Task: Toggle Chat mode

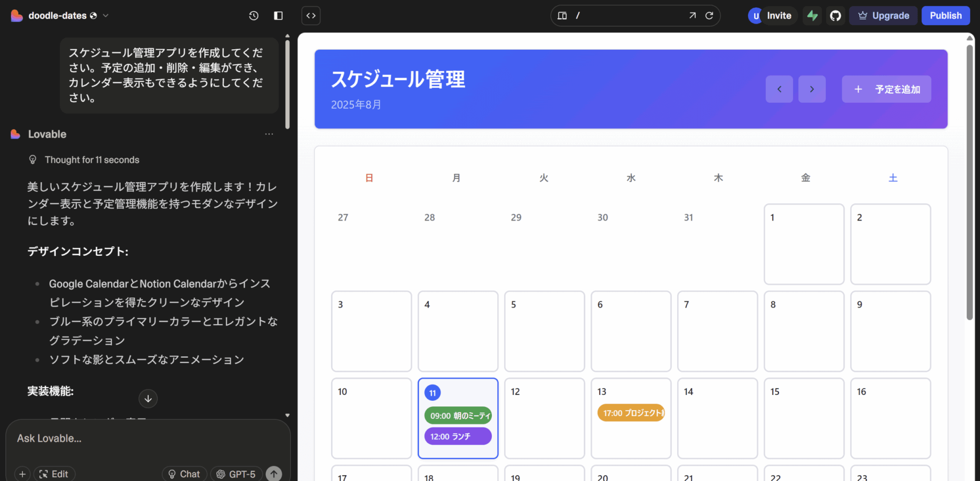Action: [184, 474]
